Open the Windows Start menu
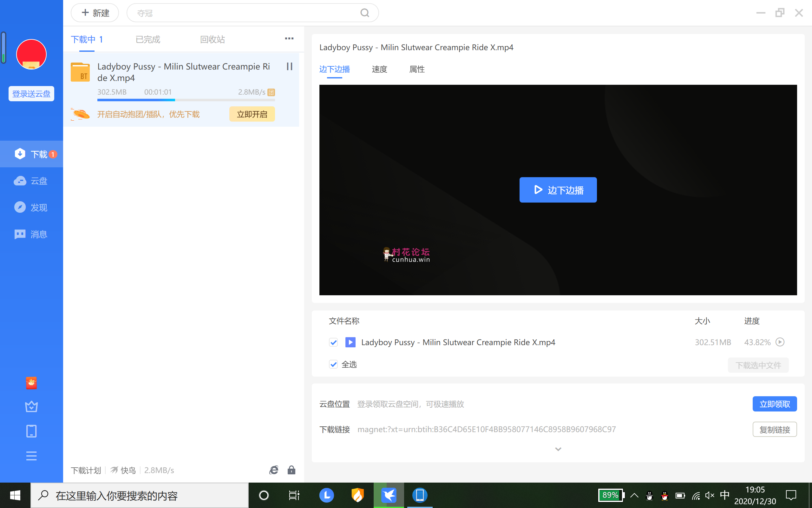Viewport: 812px width, 508px height. 15,495
